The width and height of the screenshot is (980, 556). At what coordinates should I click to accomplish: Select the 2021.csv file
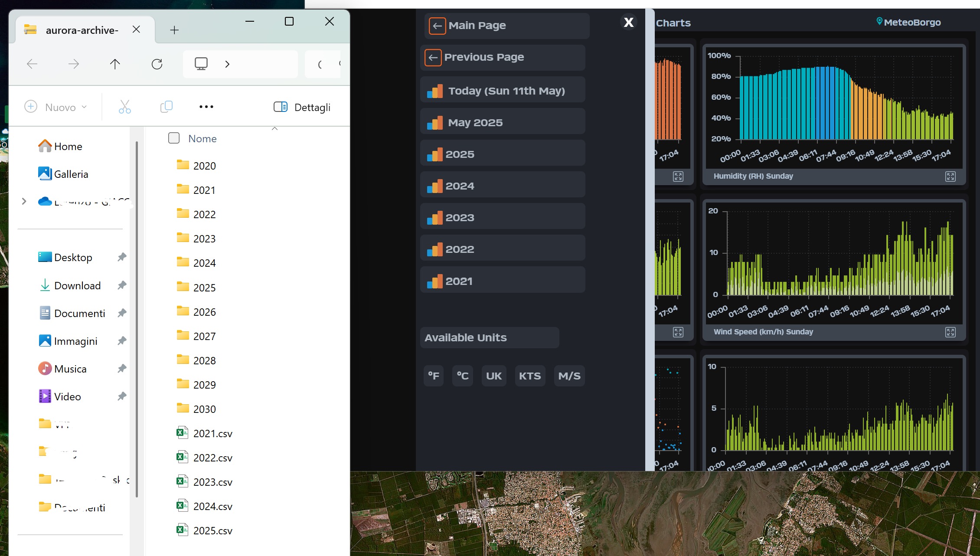(204, 433)
